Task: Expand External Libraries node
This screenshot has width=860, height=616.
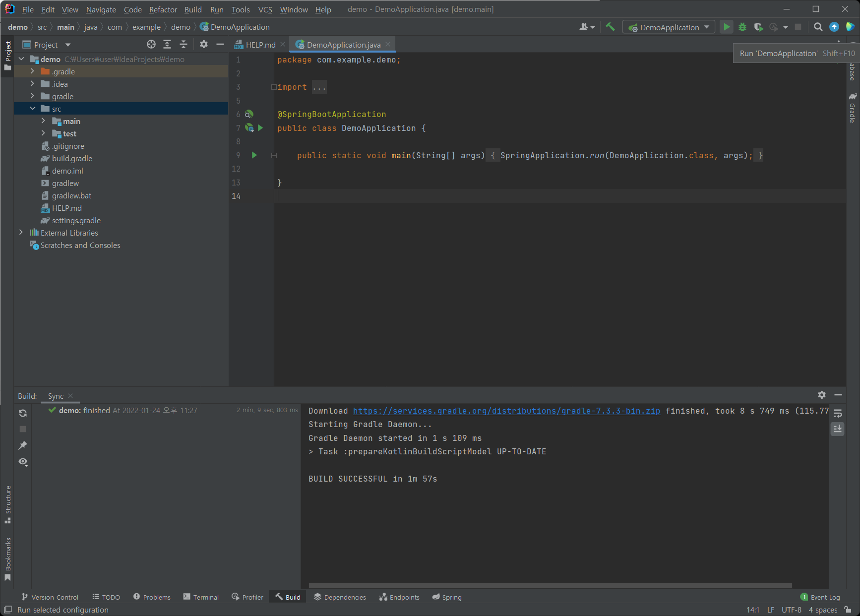Action: [x=21, y=233]
